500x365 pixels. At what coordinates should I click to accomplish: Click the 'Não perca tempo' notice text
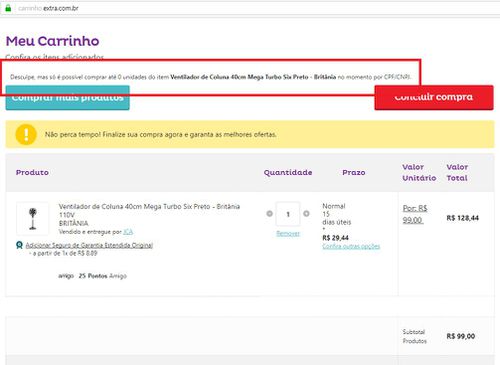pyautogui.click(x=161, y=135)
